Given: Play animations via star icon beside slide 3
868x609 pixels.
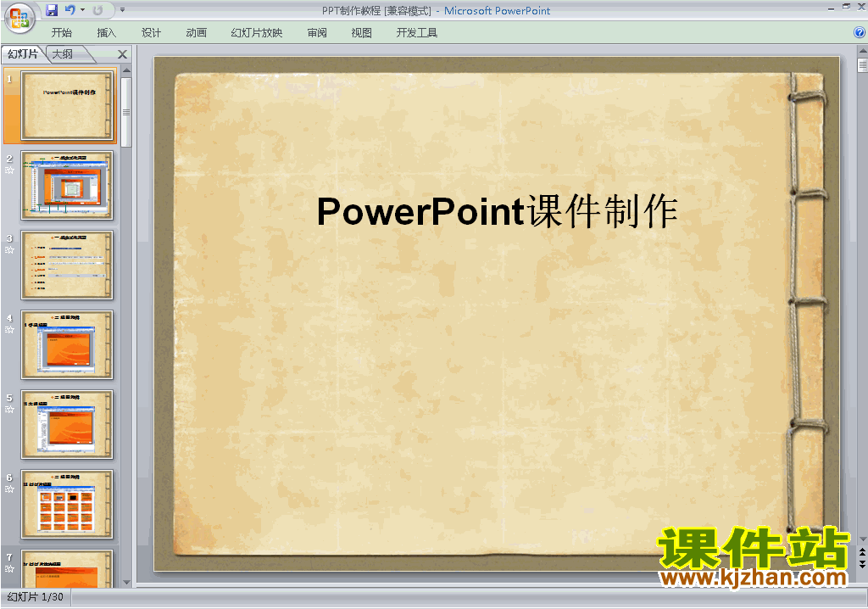Looking at the screenshot, I should click(9, 250).
